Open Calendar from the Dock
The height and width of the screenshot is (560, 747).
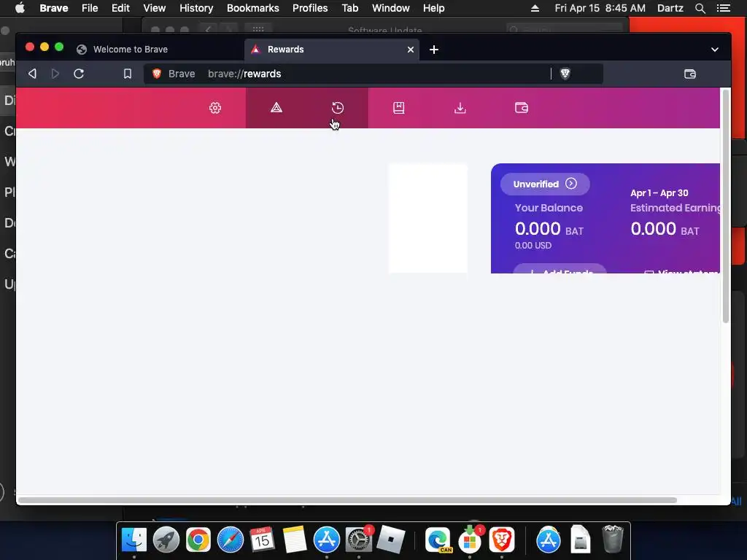pos(262,540)
